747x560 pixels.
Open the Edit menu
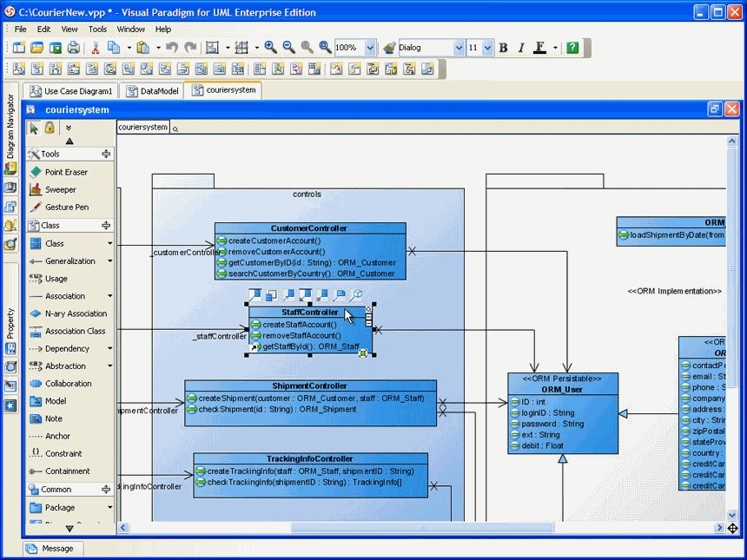point(43,29)
